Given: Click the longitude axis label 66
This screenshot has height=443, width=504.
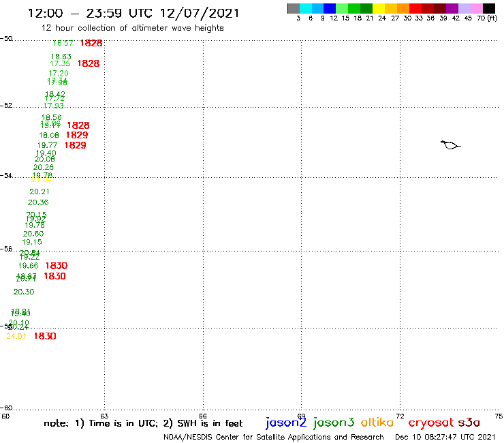Looking at the screenshot, I should [202, 416].
